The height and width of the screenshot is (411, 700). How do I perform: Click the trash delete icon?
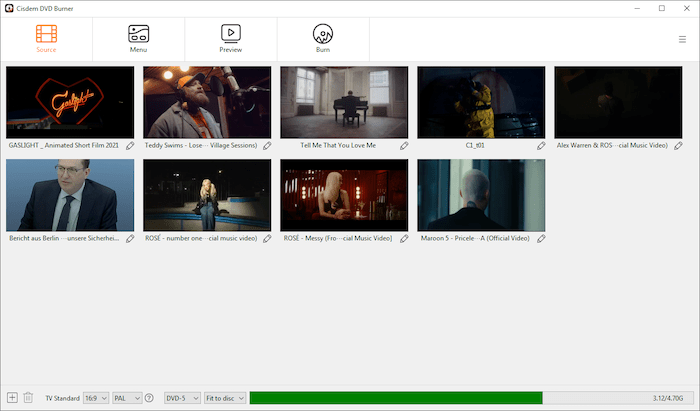click(x=28, y=397)
